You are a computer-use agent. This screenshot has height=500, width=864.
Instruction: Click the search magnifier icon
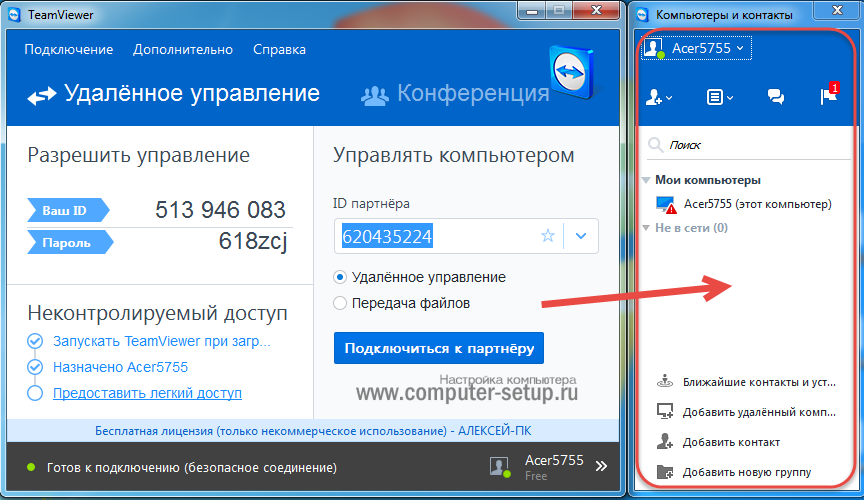(x=655, y=145)
